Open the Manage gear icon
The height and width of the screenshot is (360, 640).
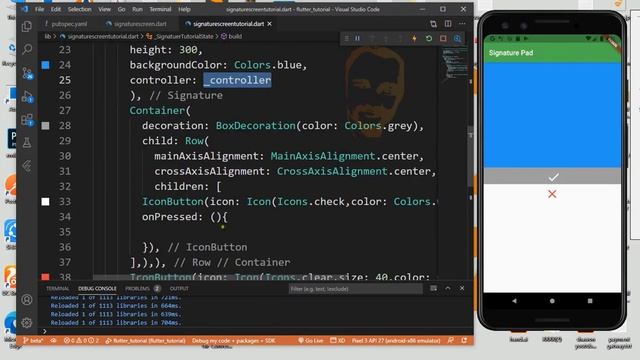[27, 323]
